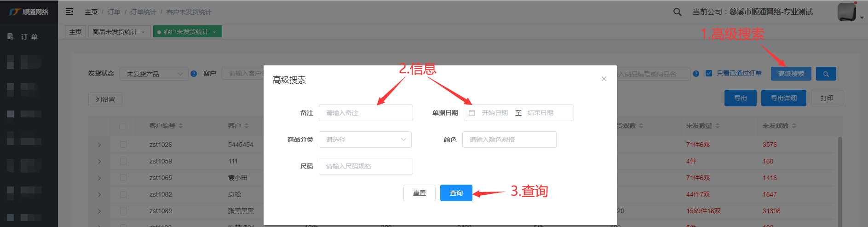
Task: Toggle the sidebar collapse menu icon
Action: pyautogui.click(x=69, y=12)
